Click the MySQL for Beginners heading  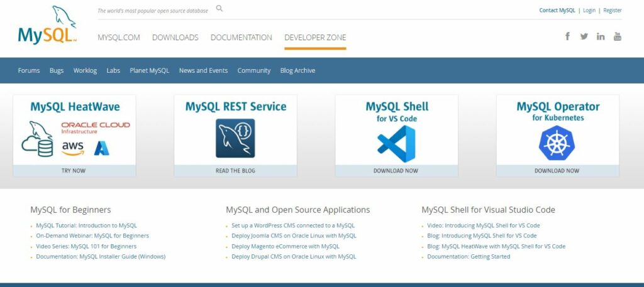pyautogui.click(x=70, y=210)
